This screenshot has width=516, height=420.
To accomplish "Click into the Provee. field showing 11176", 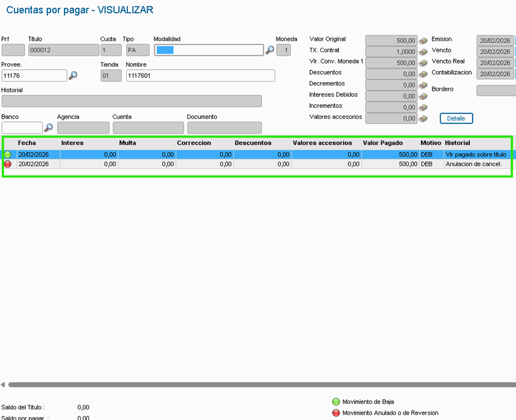I will click(x=34, y=76).
